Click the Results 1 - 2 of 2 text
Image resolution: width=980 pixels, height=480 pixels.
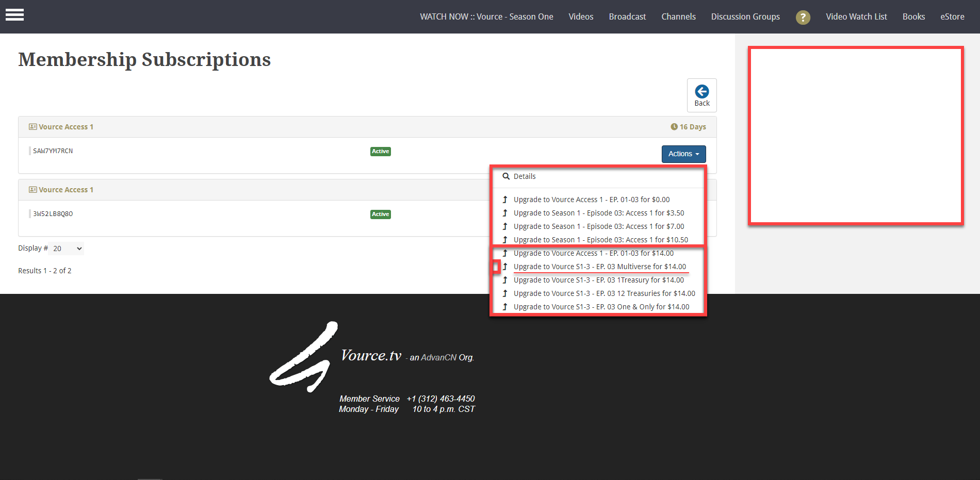(x=45, y=271)
